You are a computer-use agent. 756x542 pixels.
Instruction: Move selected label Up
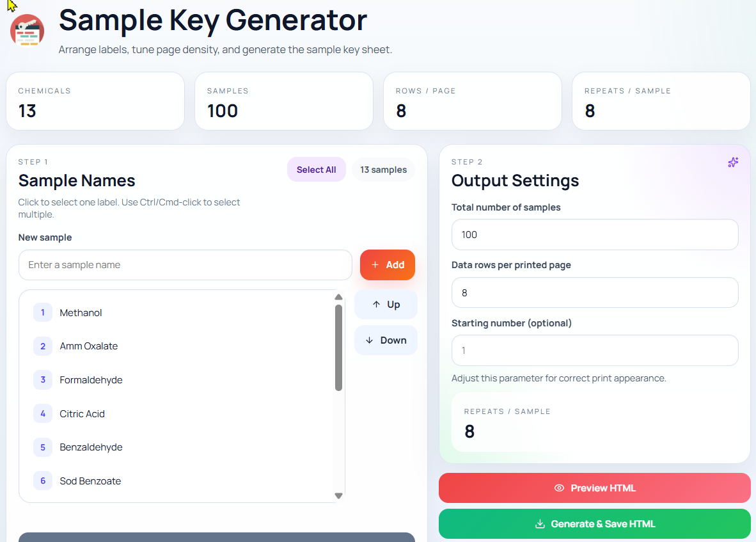[x=386, y=304]
